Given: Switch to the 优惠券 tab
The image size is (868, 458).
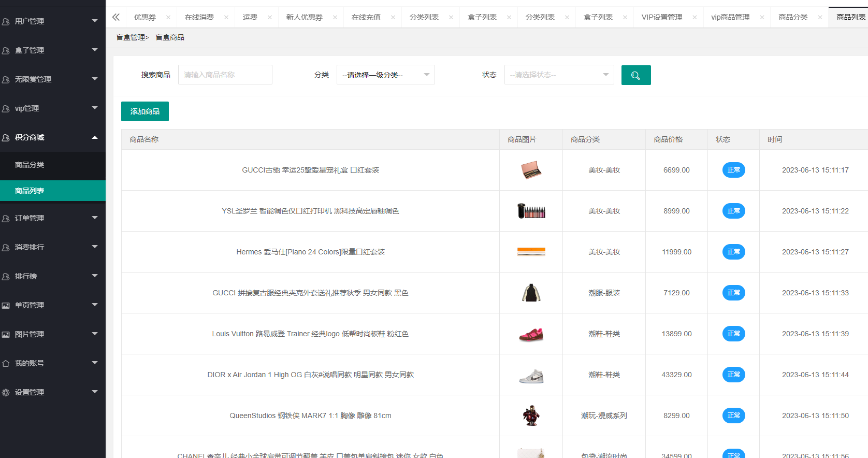Looking at the screenshot, I should (x=145, y=17).
